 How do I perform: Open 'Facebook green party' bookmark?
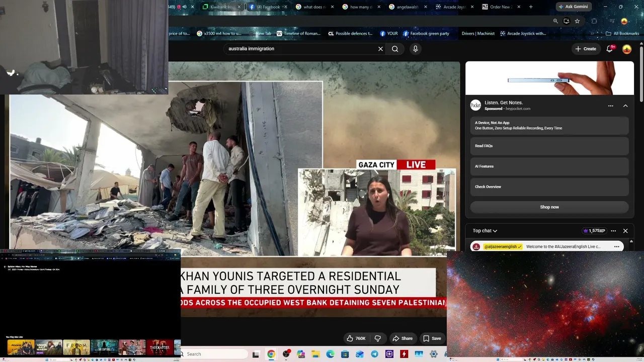426,34
